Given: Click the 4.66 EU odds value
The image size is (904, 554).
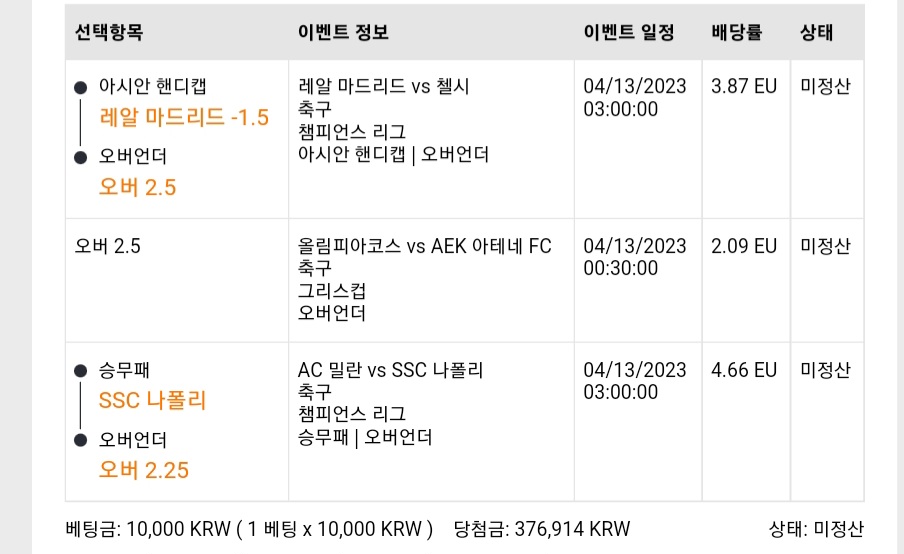Looking at the screenshot, I should tap(744, 370).
